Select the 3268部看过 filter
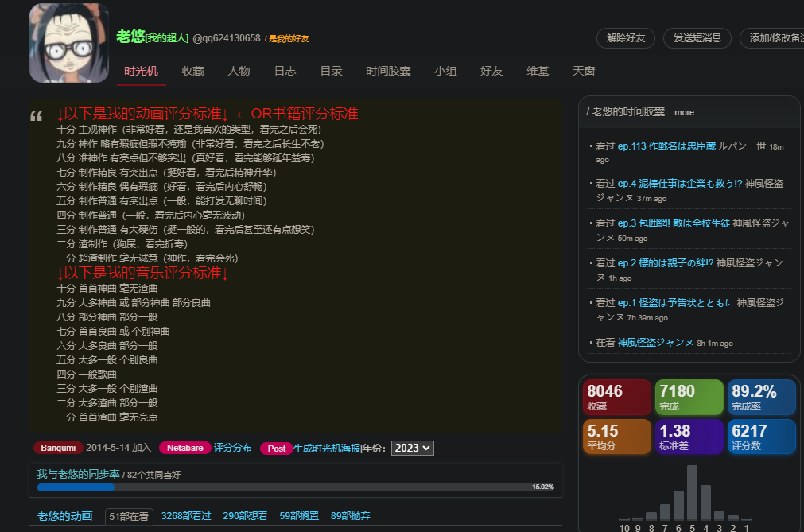This screenshot has width=804, height=532. tap(186, 516)
